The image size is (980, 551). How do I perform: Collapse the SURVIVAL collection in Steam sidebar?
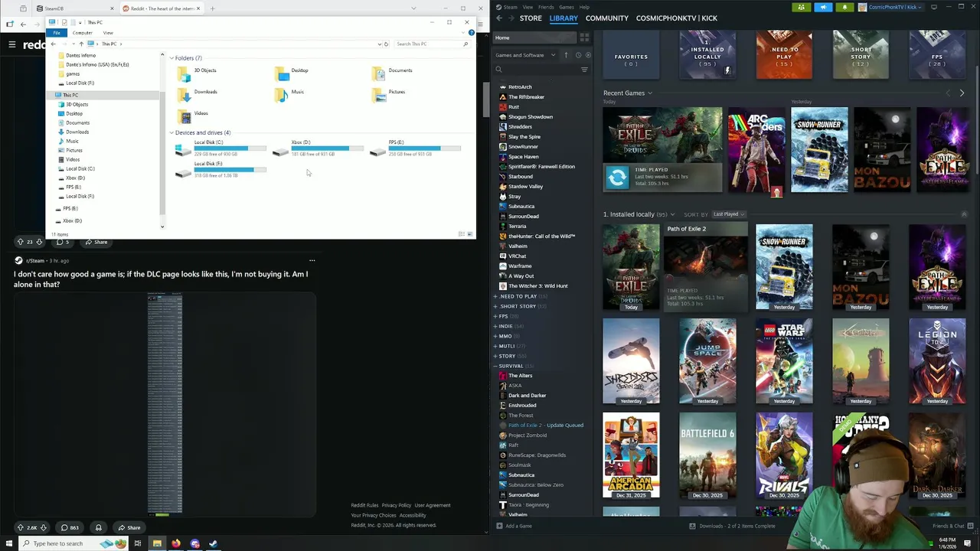(495, 366)
